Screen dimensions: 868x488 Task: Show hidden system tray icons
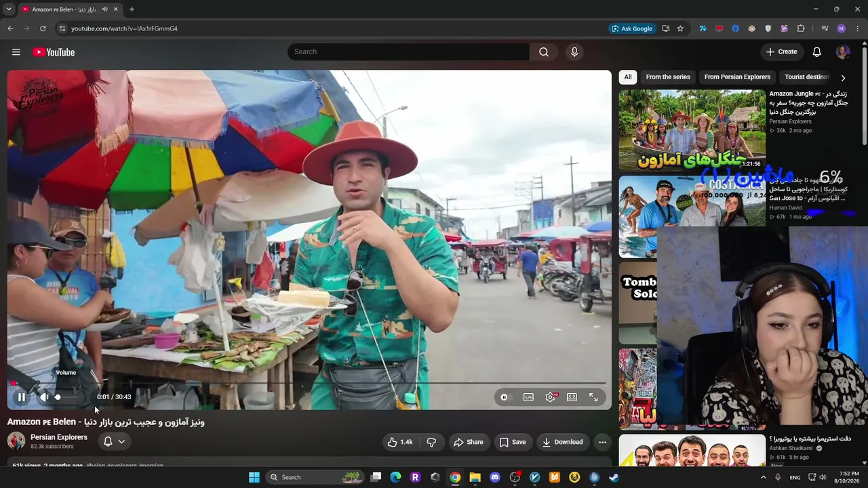pos(763,477)
